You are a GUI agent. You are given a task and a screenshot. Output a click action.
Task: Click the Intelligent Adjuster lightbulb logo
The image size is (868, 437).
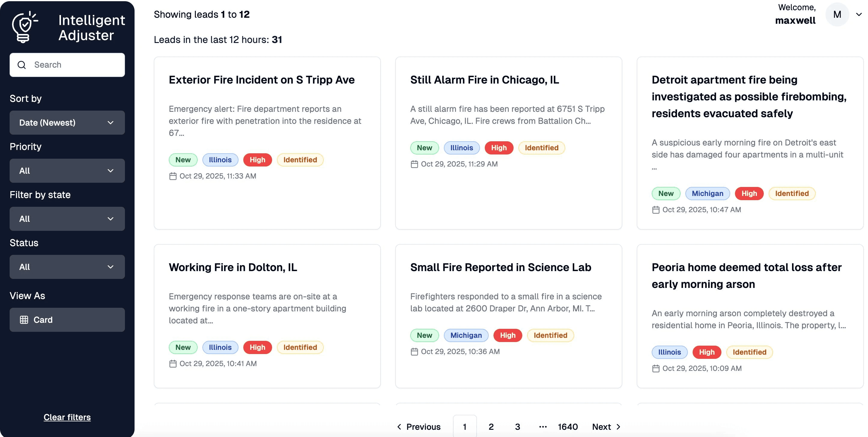tap(25, 27)
